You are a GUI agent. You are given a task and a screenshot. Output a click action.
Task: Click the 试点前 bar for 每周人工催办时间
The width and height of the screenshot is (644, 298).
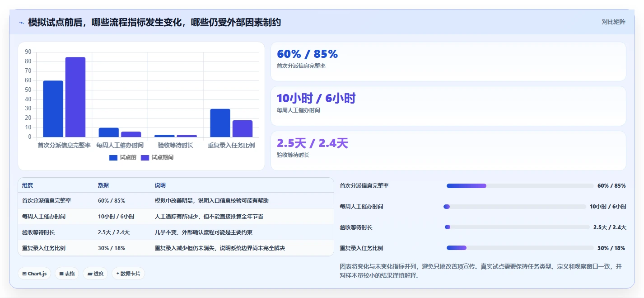pyautogui.click(x=108, y=132)
